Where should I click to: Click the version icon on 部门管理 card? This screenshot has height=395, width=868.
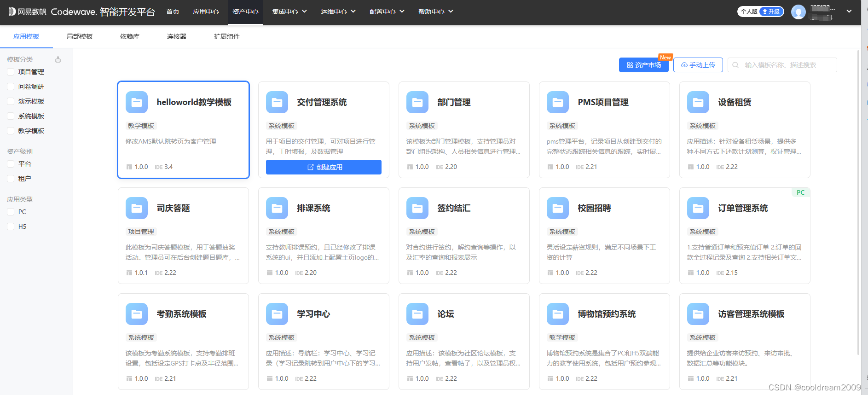point(410,167)
